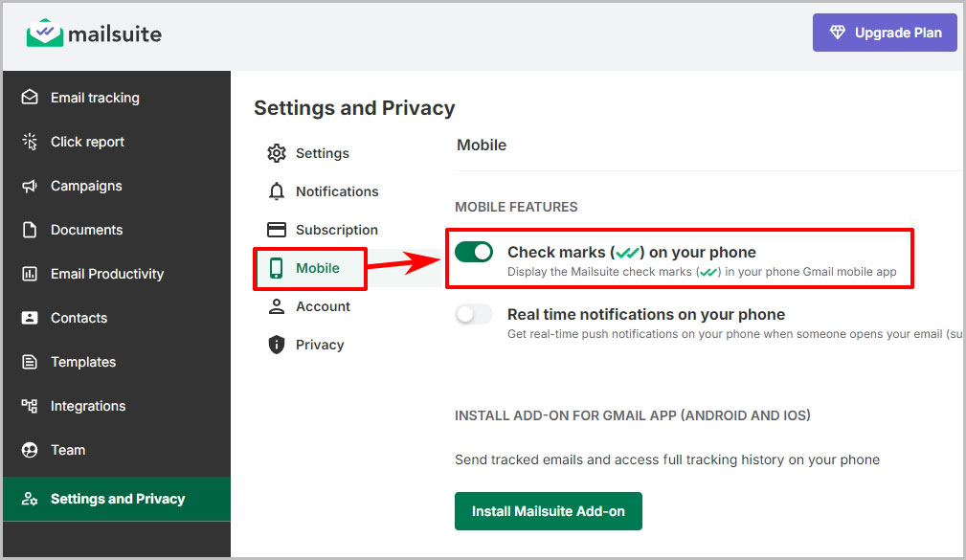Click 'Display the Mailsuite check marks' description
This screenshot has width=966, height=560.
702,272
